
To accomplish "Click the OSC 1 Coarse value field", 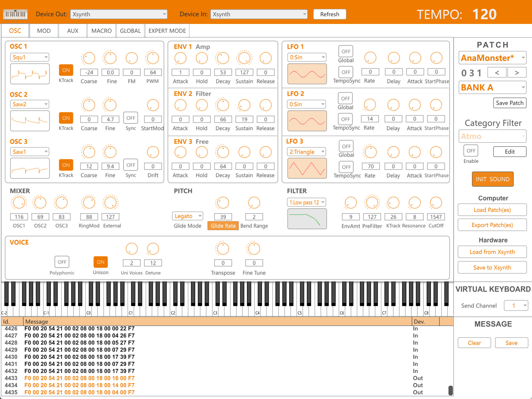I will click(x=89, y=72).
